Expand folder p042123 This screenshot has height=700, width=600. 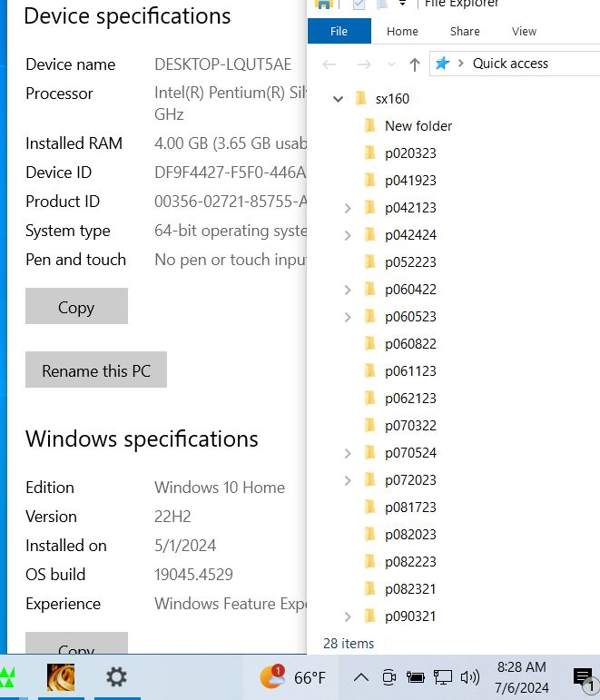click(x=348, y=208)
